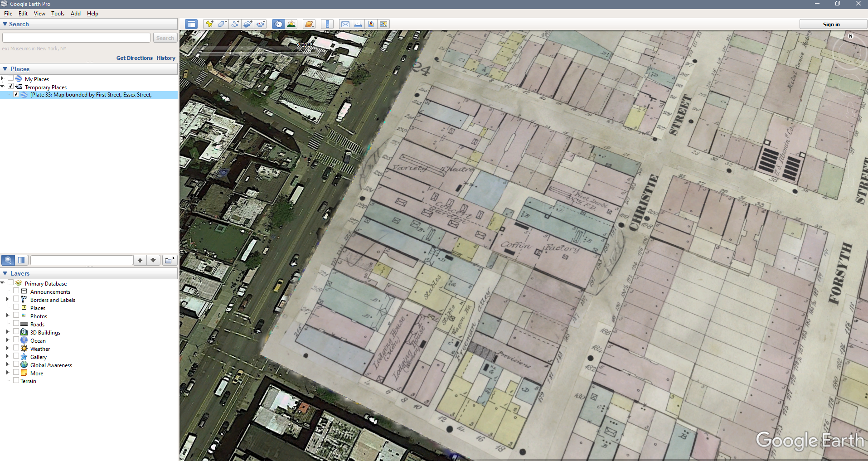The width and height of the screenshot is (868, 461).
Task: Choose the Add Path tool
Action: point(235,24)
